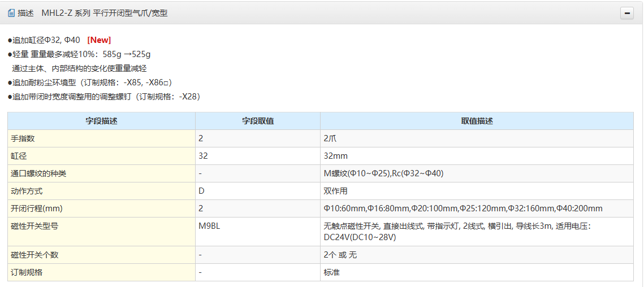
Task: Click the red [New] label
Action: (x=99, y=40)
